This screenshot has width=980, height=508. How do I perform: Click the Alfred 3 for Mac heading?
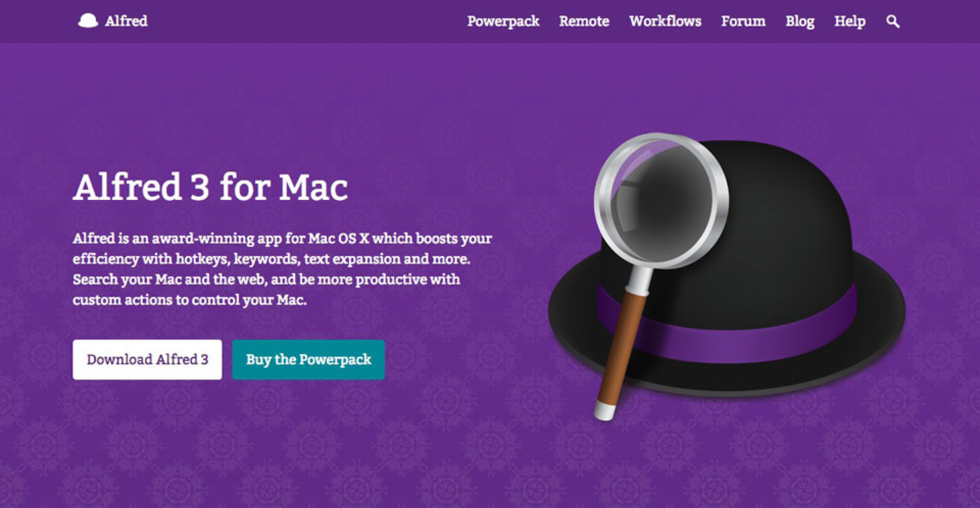pyautogui.click(x=210, y=187)
